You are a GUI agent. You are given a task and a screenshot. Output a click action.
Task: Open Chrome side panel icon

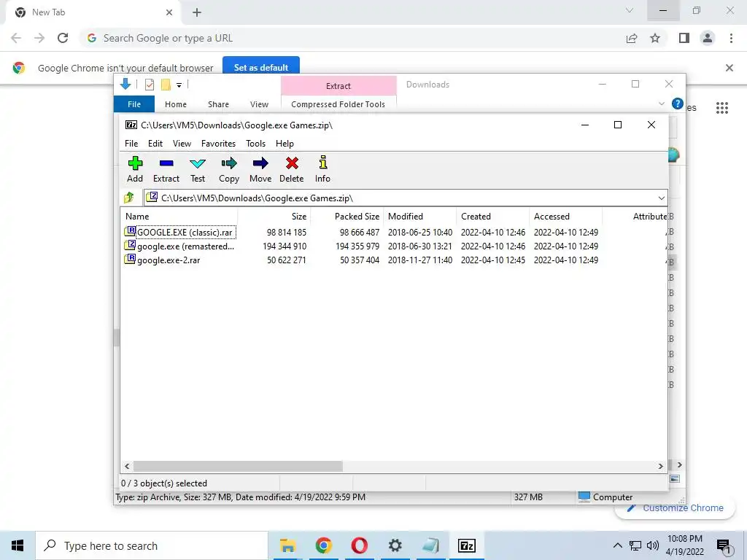[x=684, y=38]
